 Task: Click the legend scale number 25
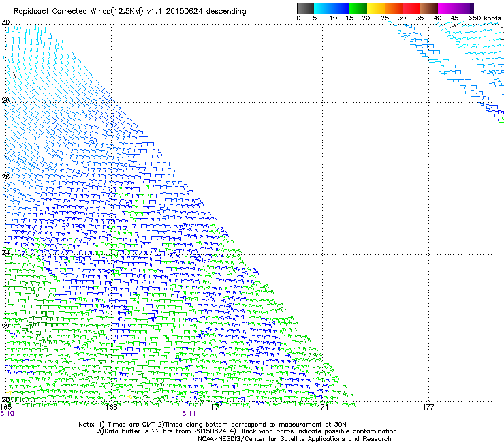coord(385,18)
